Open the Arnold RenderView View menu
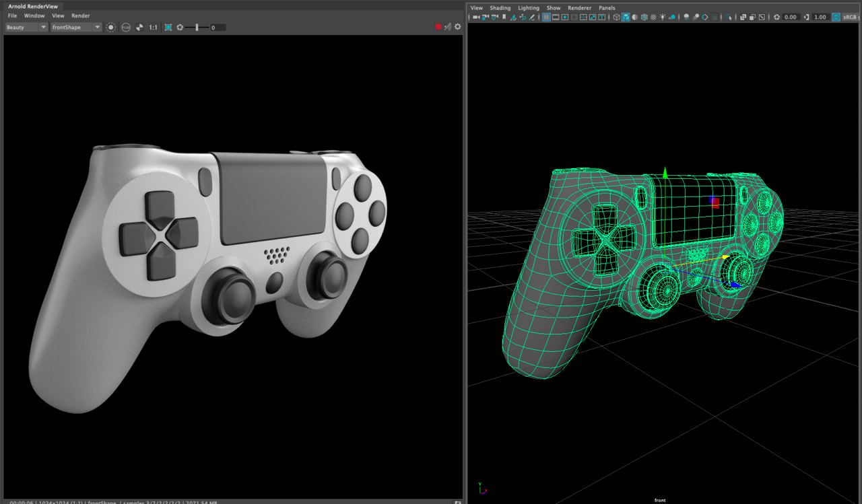The image size is (862, 504). click(58, 15)
